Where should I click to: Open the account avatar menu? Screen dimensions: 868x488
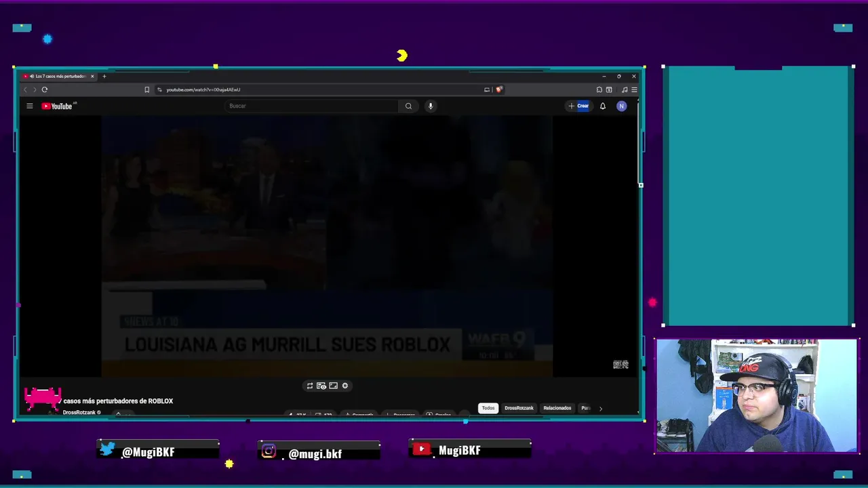click(x=621, y=106)
